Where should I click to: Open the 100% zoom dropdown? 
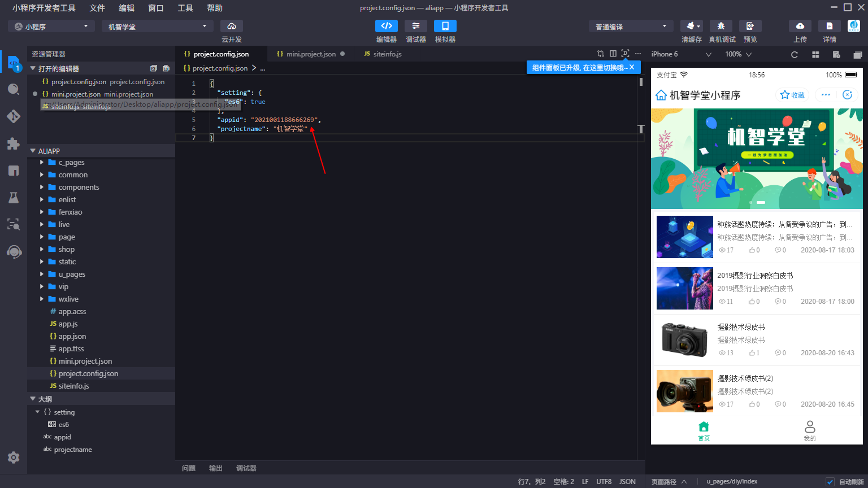(x=739, y=54)
